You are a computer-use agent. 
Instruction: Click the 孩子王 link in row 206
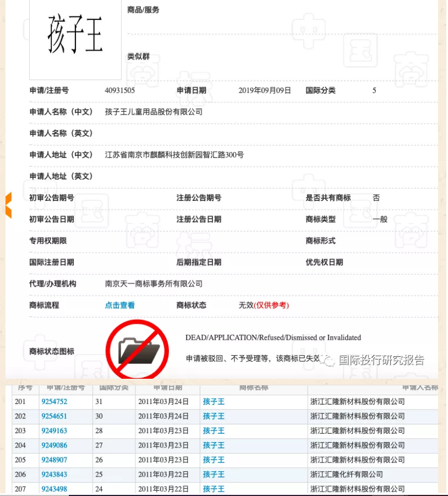[x=214, y=475]
